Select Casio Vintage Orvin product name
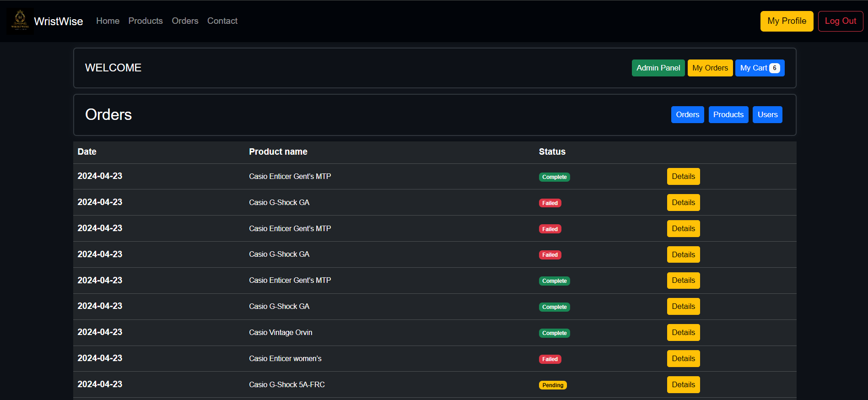 [x=280, y=333]
